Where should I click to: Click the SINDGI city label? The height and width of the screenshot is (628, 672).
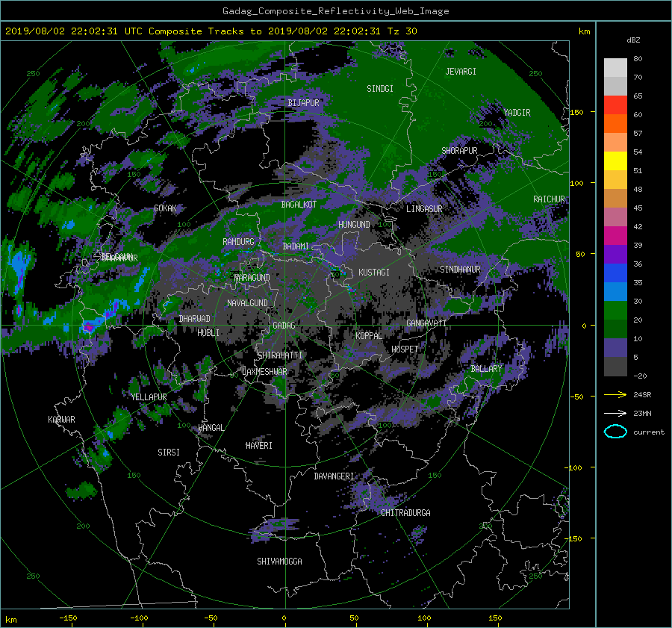[380, 89]
